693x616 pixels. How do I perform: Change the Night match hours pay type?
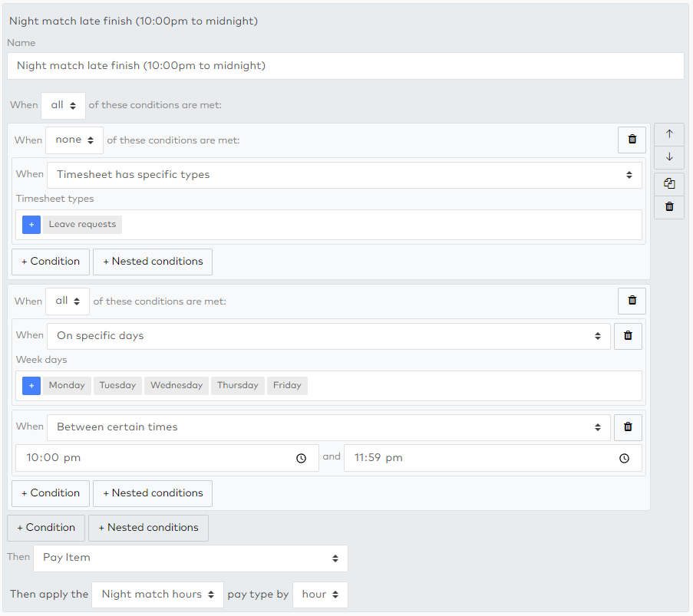pyautogui.click(x=158, y=595)
